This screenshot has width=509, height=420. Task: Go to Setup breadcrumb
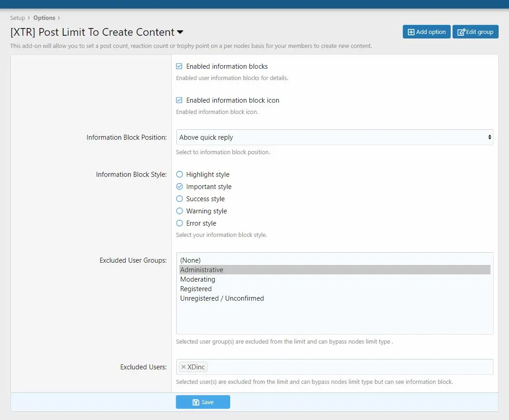click(x=18, y=18)
